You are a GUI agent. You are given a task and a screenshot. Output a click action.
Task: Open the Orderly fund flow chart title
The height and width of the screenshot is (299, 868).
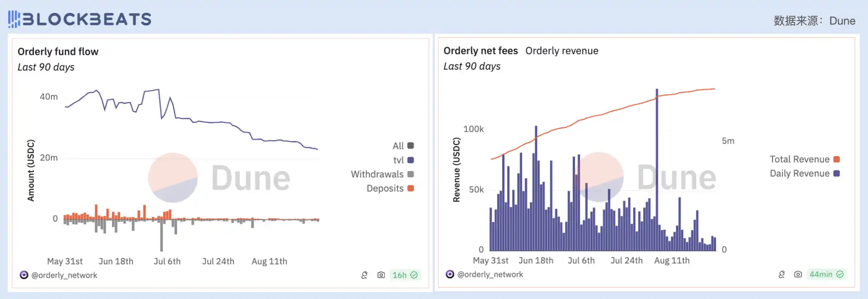(x=58, y=51)
